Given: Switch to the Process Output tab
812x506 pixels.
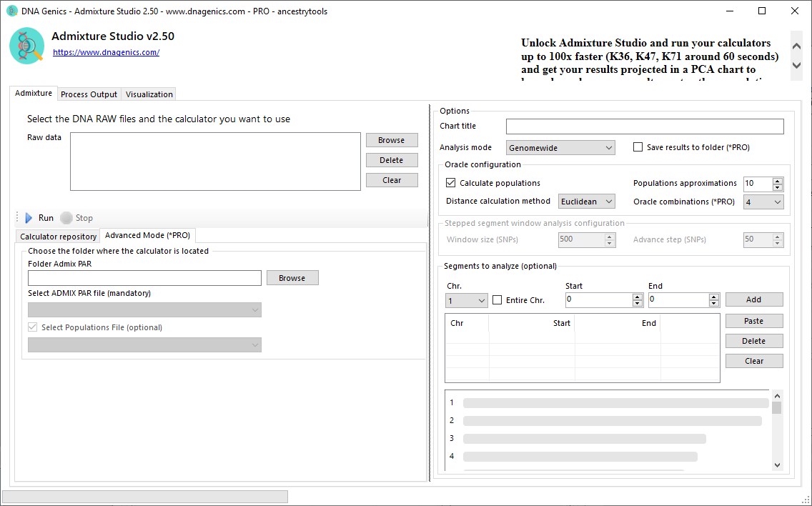Looking at the screenshot, I should (x=89, y=94).
